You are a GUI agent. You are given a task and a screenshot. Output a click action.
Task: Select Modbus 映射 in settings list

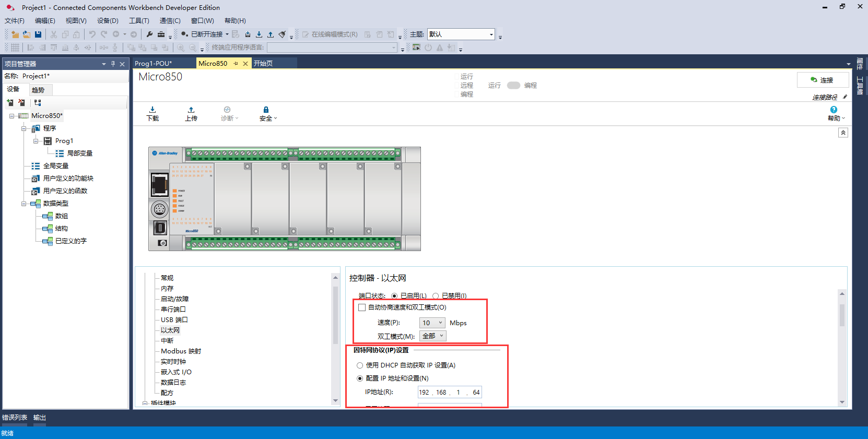[181, 351]
